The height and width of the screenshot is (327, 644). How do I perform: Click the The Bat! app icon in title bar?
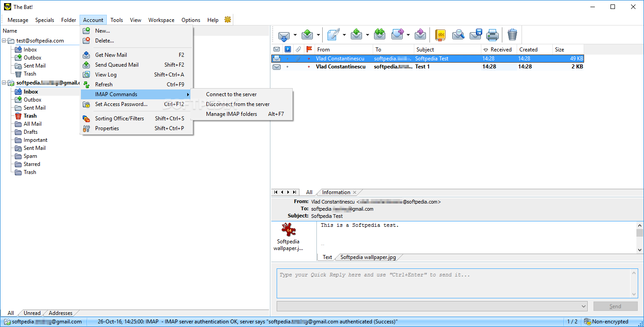coord(8,7)
